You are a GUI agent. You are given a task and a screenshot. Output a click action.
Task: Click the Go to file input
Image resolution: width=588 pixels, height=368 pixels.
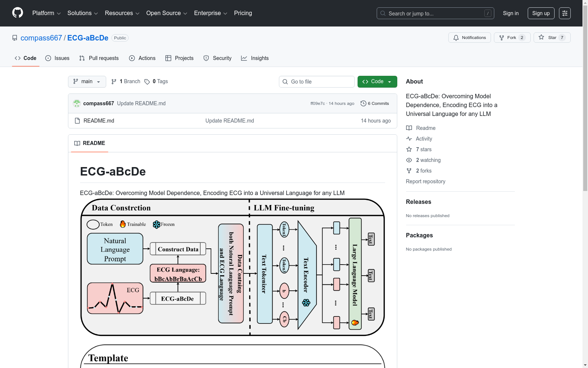(x=317, y=82)
